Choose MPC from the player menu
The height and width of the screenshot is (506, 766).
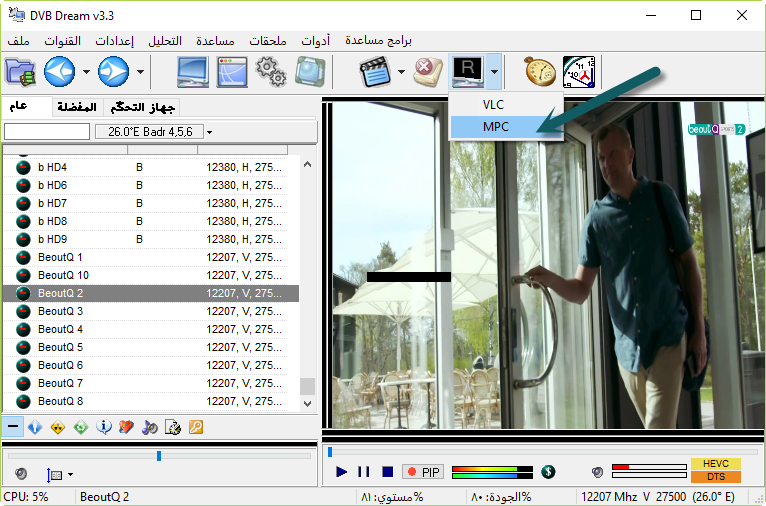(496, 127)
